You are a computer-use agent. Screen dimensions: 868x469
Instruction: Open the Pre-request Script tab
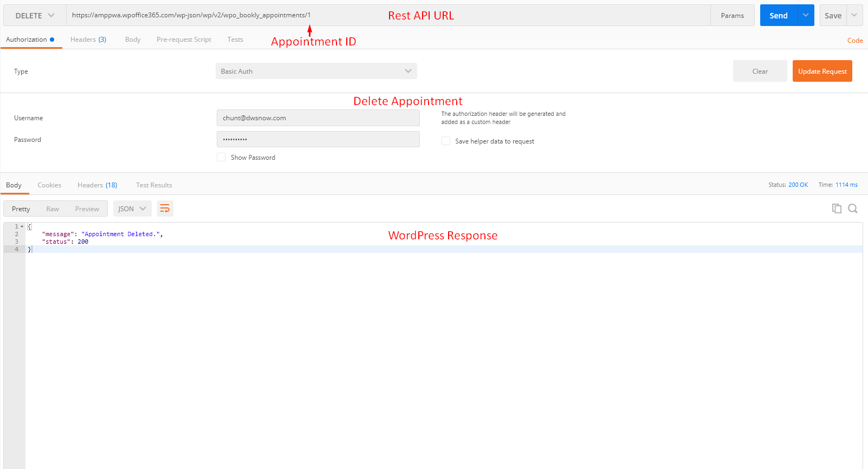pyautogui.click(x=184, y=40)
